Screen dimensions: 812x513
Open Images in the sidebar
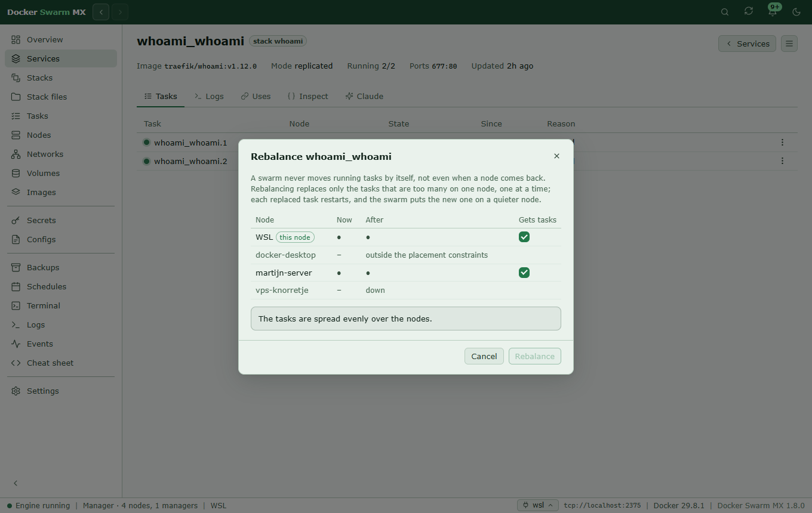[61, 192]
